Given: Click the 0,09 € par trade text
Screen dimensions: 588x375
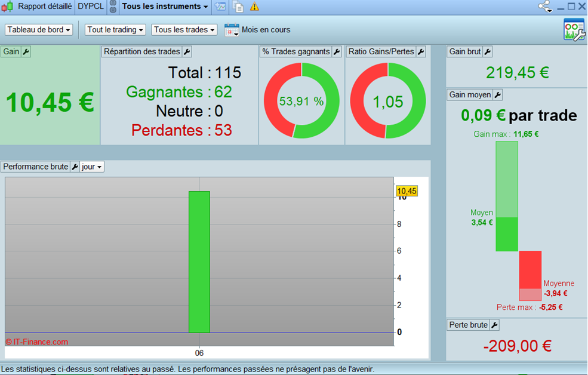Looking at the screenshot, I should tap(519, 115).
